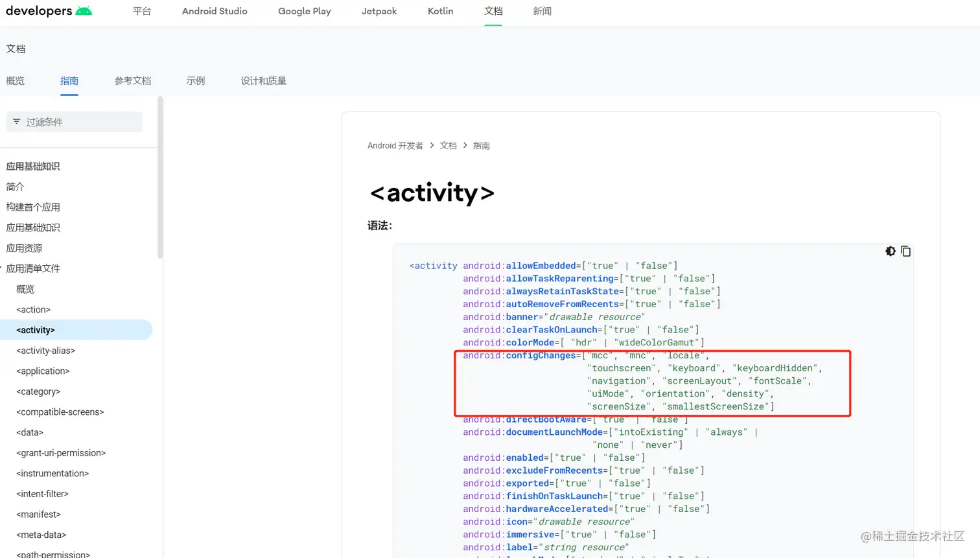Image resolution: width=980 pixels, height=558 pixels.
Task: Select the <activity> sidebar entry
Action: pyautogui.click(x=76, y=330)
